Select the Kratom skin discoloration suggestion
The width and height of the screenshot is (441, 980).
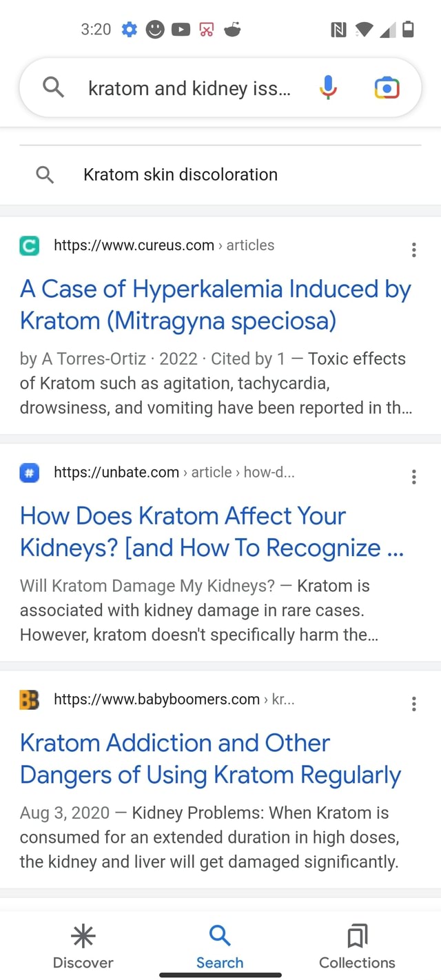pos(180,174)
